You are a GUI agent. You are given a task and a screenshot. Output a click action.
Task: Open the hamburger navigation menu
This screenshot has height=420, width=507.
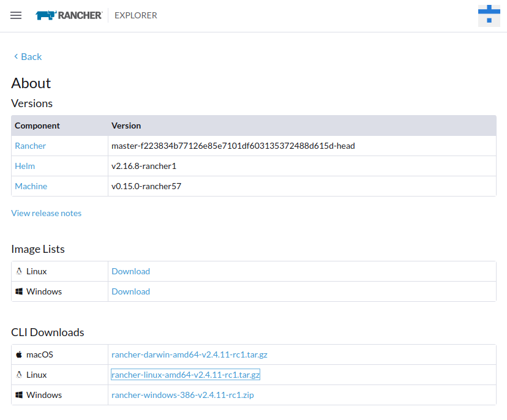click(x=15, y=15)
